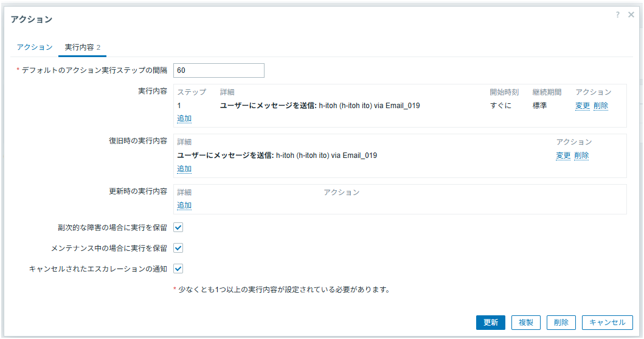Select the 実行内容 tab
The width and height of the screenshot is (644, 339).
point(82,47)
